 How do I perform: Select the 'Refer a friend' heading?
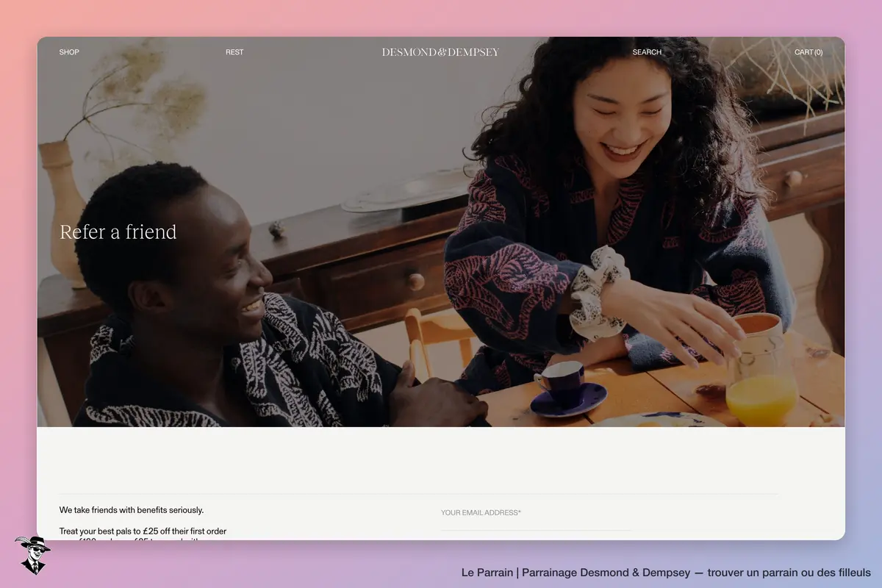point(118,232)
